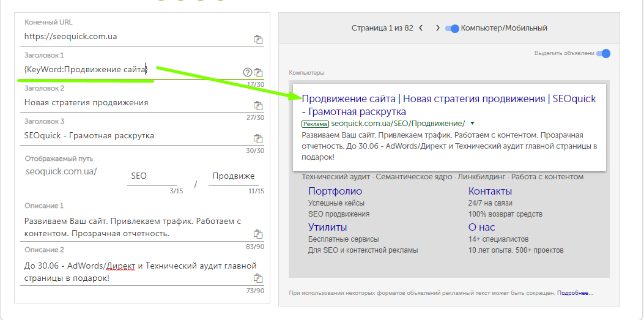Screen dimensions: 644x320
Task: Click the '10 лет опыта. 500+ проектов' text
Action: tap(516, 250)
